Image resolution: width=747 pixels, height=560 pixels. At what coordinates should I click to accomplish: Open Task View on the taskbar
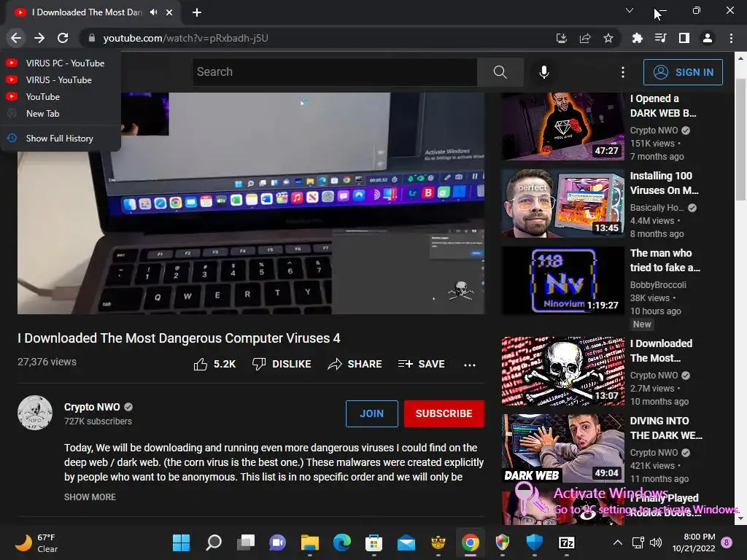[246, 542]
